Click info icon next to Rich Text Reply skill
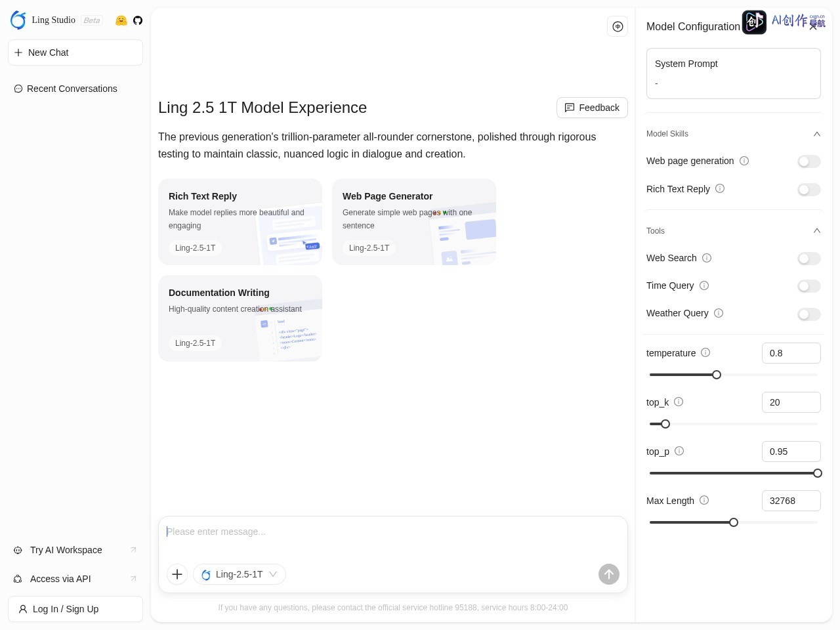 (720, 189)
